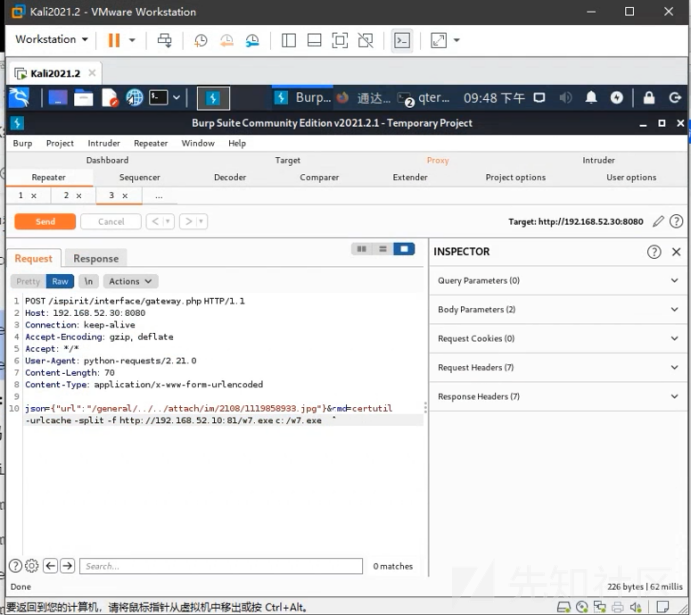The image size is (692, 615).
Task: Open the Kali dragon applications menu
Action: pyautogui.click(x=19, y=98)
